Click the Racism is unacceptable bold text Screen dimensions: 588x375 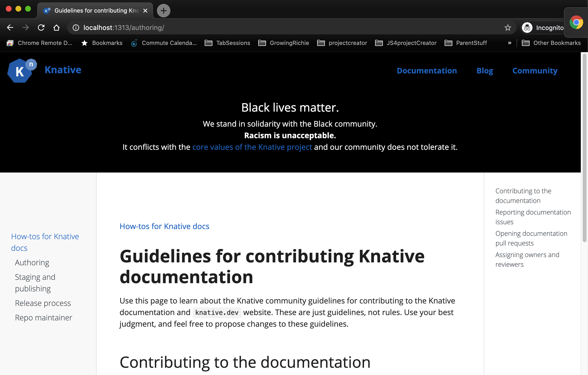tap(290, 136)
